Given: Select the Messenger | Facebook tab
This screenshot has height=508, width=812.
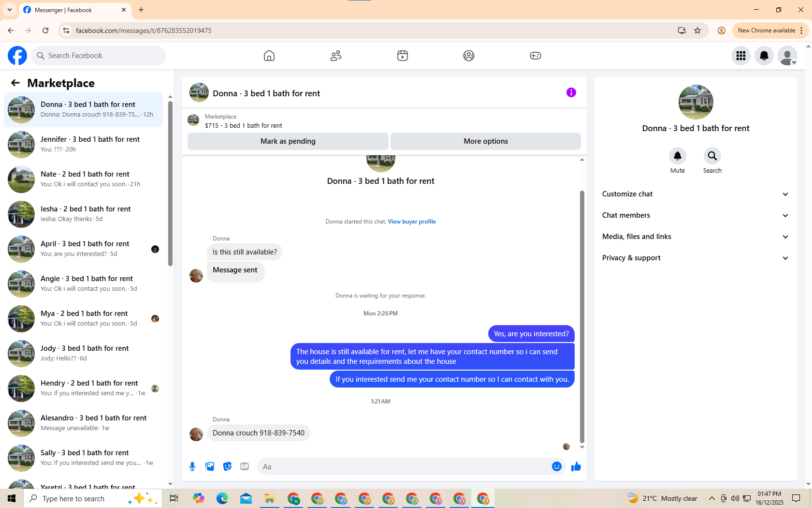Looking at the screenshot, I should [75, 10].
